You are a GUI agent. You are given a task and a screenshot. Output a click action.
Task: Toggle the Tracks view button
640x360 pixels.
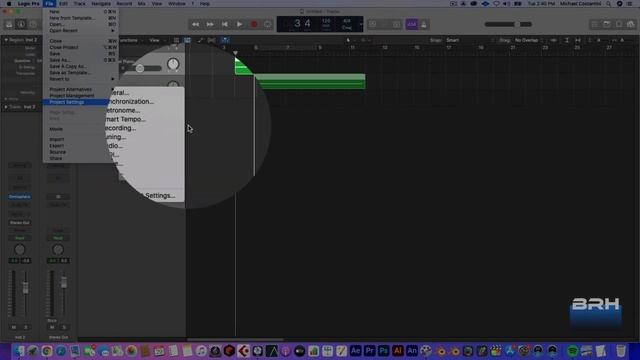tap(187, 40)
